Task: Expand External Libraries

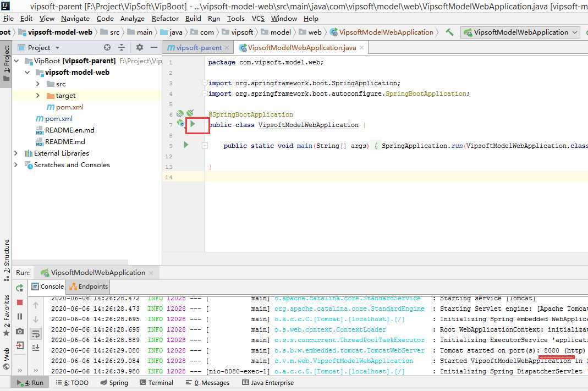Action: [x=16, y=153]
